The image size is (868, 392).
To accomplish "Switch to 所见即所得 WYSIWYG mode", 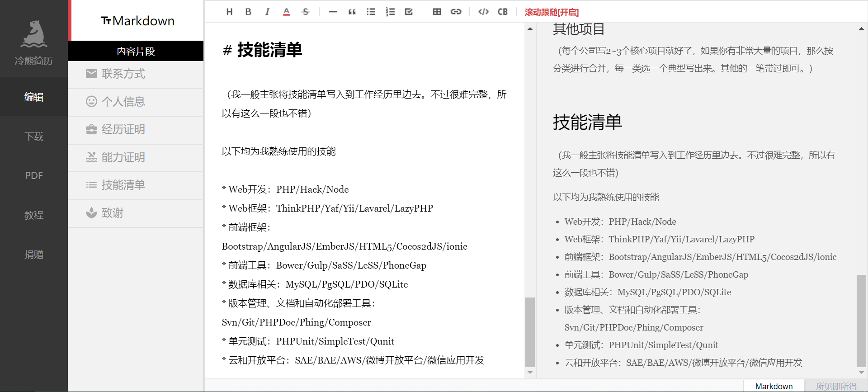I will tap(836, 386).
